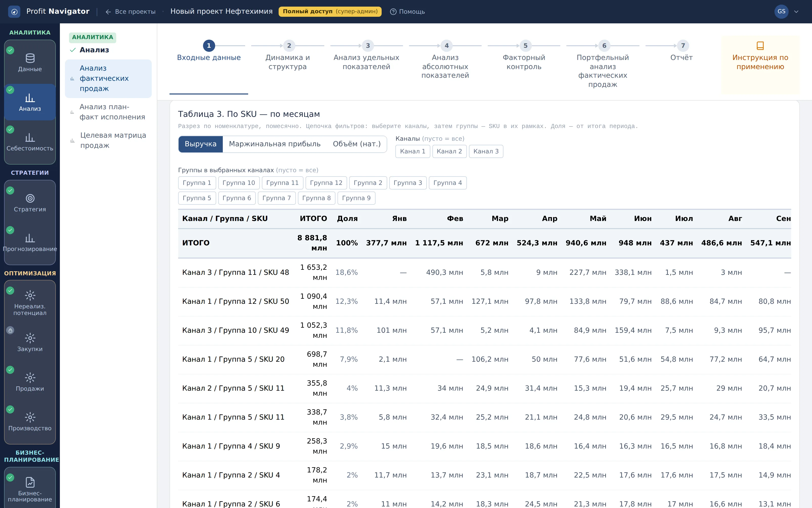812x508 pixels.
Task: Open the Данные section in sidebar
Action: [30, 62]
